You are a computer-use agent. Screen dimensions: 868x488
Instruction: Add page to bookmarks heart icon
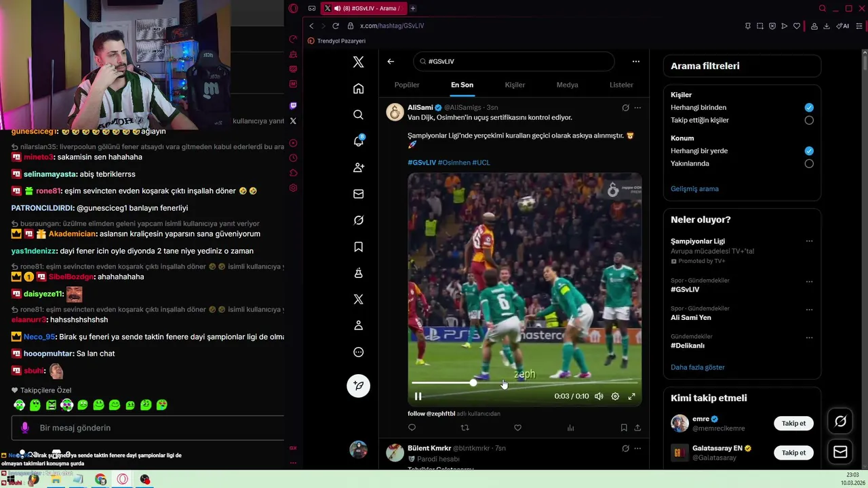coord(797,26)
